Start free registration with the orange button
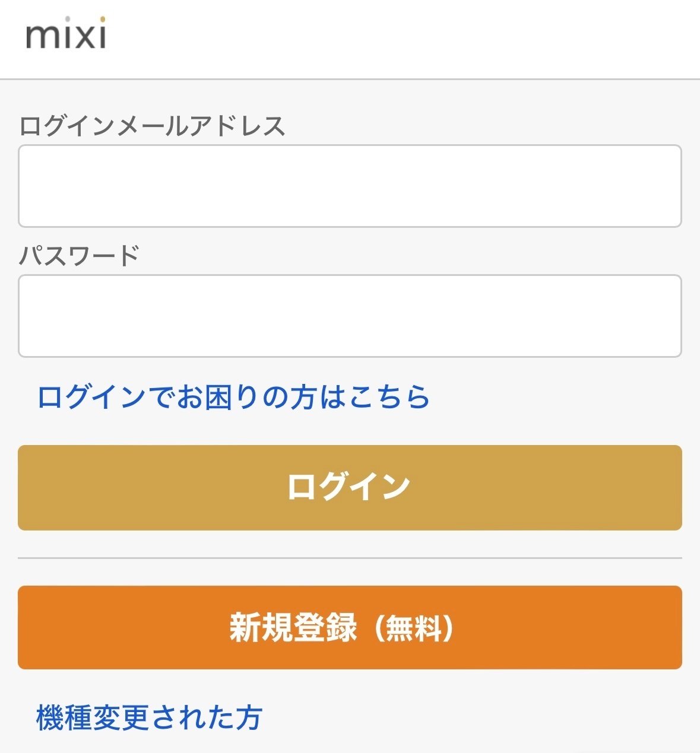The width and height of the screenshot is (700, 753). pyautogui.click(x=350, y=627)
